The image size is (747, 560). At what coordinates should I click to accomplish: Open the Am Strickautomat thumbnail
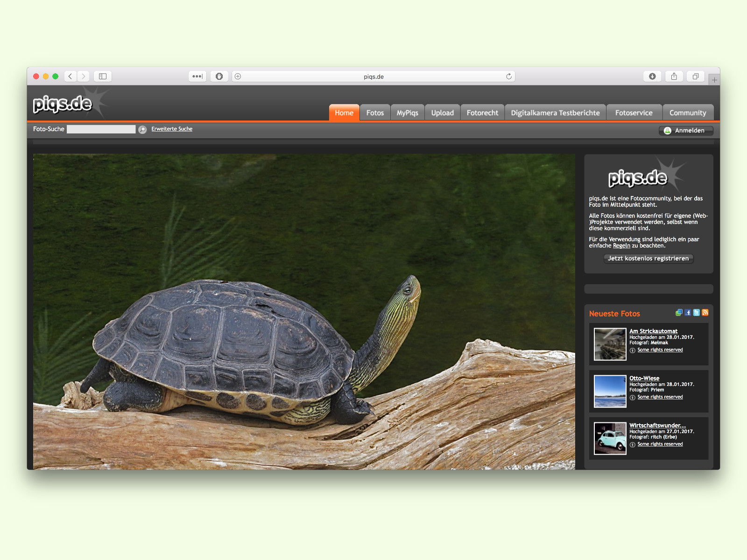(x=610, y=344)
